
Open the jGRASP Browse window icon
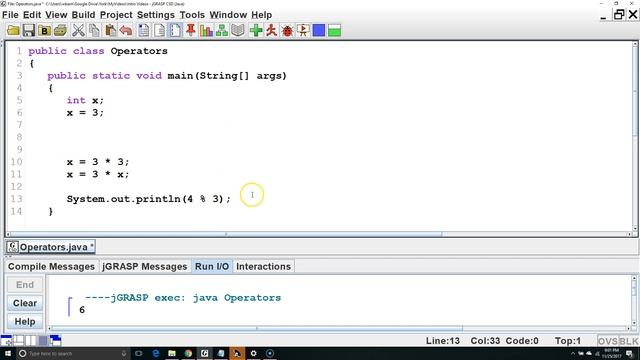click(44, 31)
